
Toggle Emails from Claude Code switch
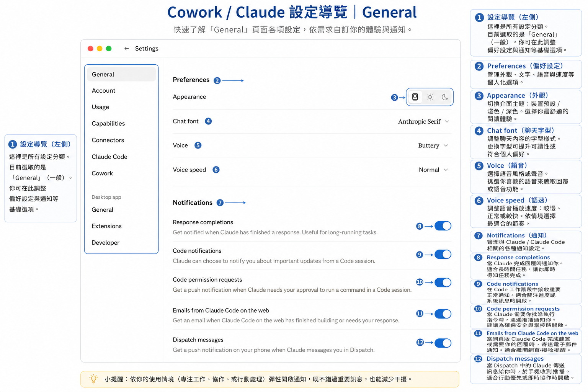click(x=443, y=314)
